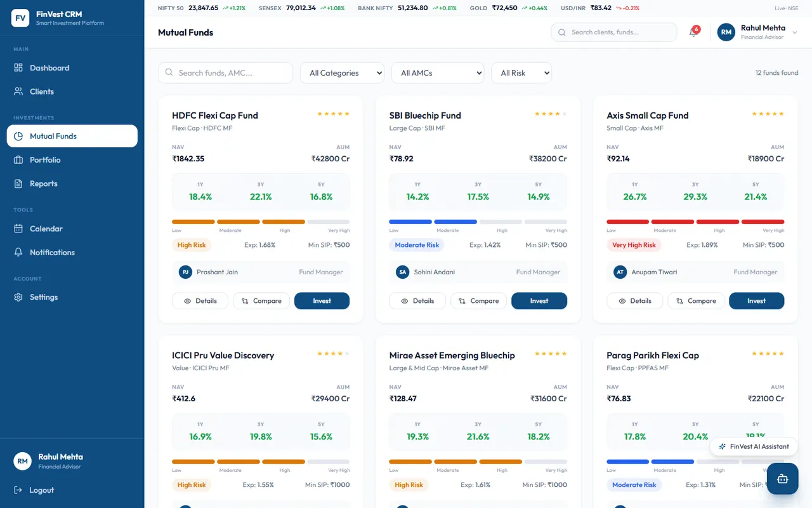This screenshot has width=812, height=508.
Task: Click Axis Small Cap star rating
Action: pyautogui.click(x=768, y=114)
